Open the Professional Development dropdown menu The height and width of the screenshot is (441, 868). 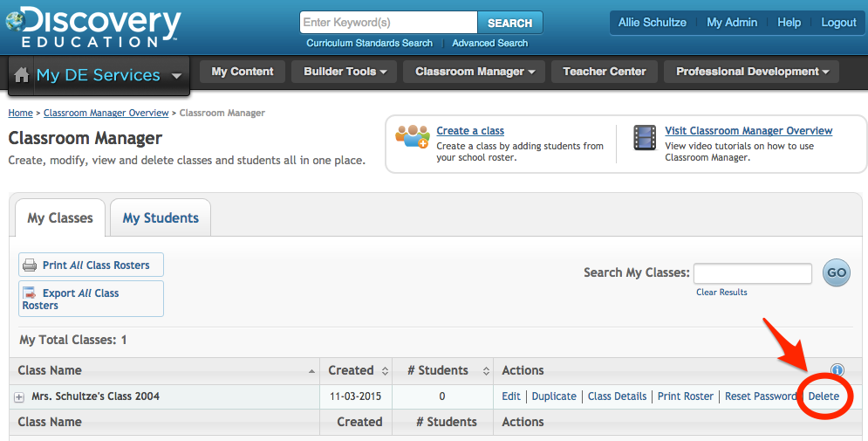pos(752,72)
